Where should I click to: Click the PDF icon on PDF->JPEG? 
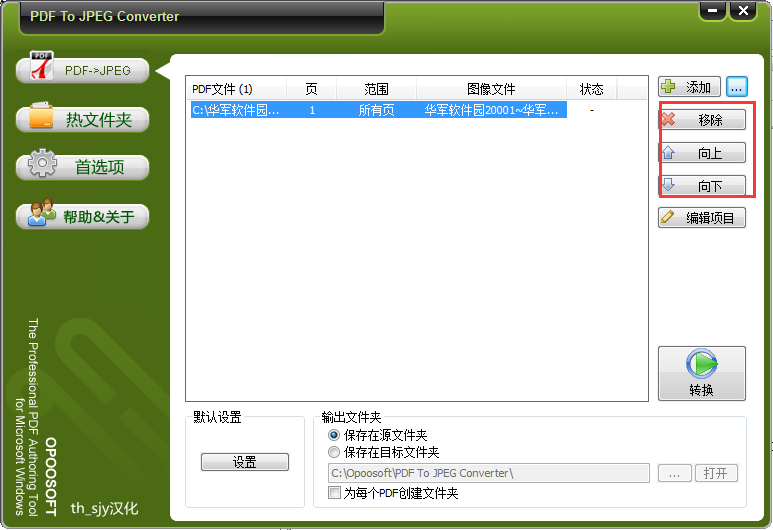41,65
